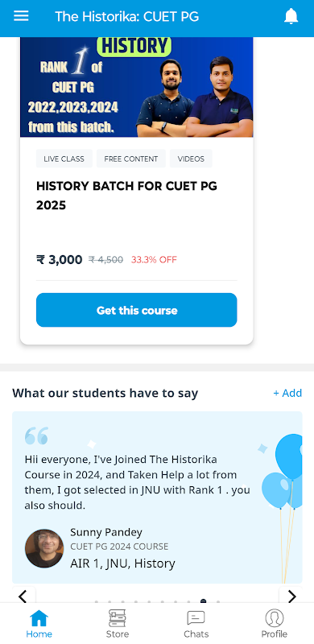Show previous testimonial with left arrow

click(x=23, y=596)
